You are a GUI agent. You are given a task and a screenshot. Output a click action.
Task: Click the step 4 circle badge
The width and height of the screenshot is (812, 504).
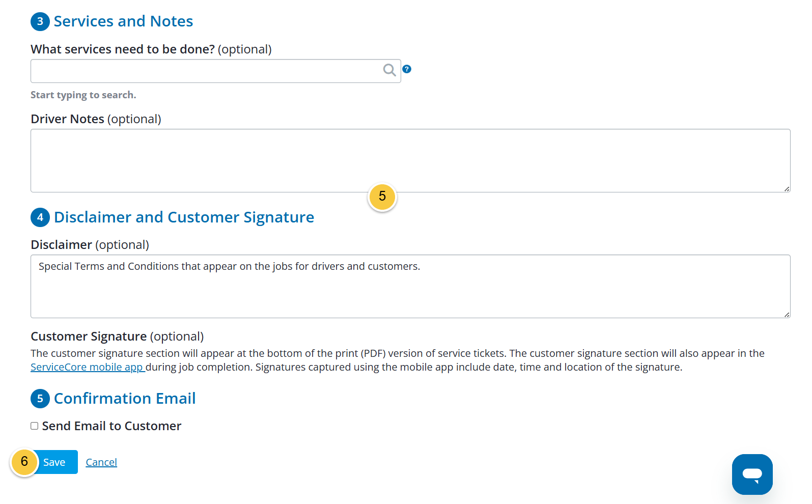tap(40, 217)
